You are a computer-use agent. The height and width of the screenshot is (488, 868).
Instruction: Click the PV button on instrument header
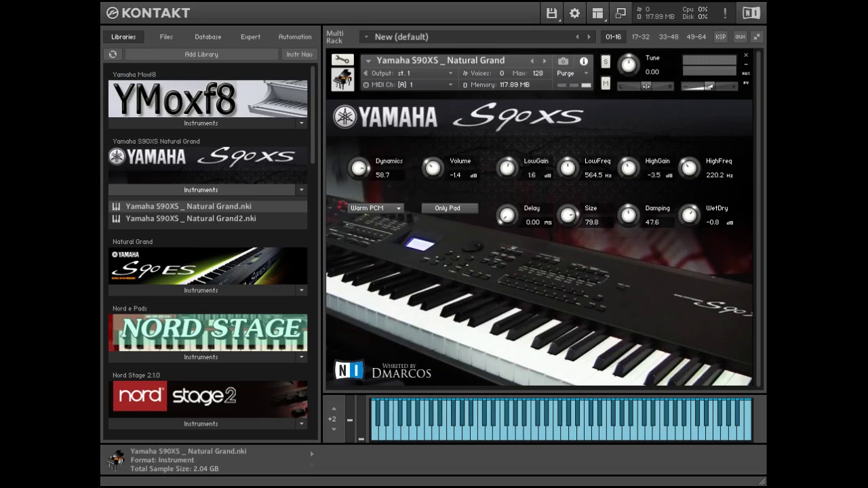point(746,83)
